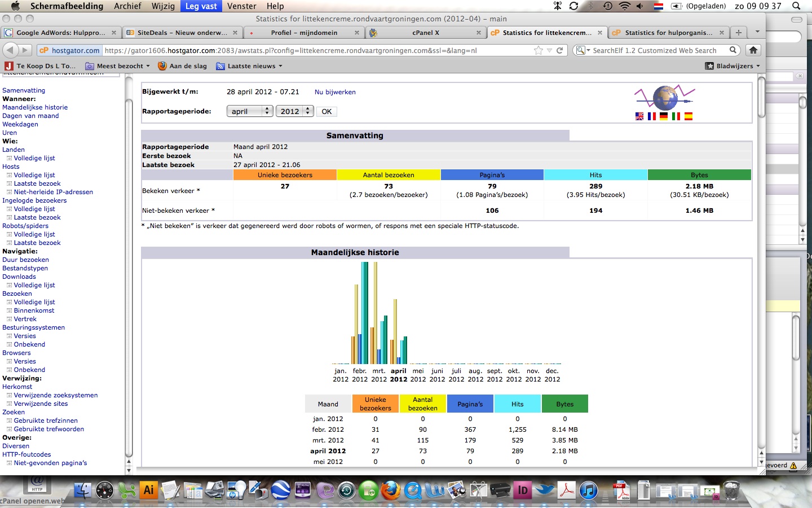Go back with the browser back arrow
Screen dimensions: 812x508
point(10,50)
